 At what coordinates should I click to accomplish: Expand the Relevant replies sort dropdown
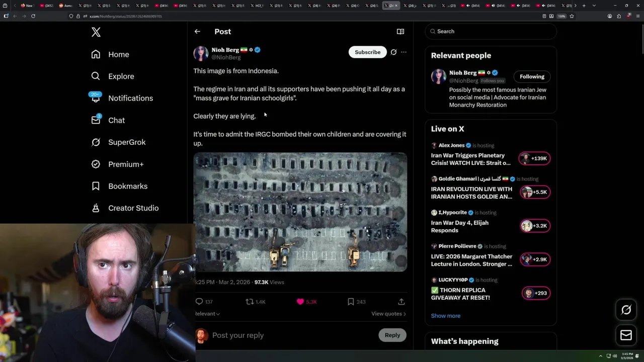[207, 314]
